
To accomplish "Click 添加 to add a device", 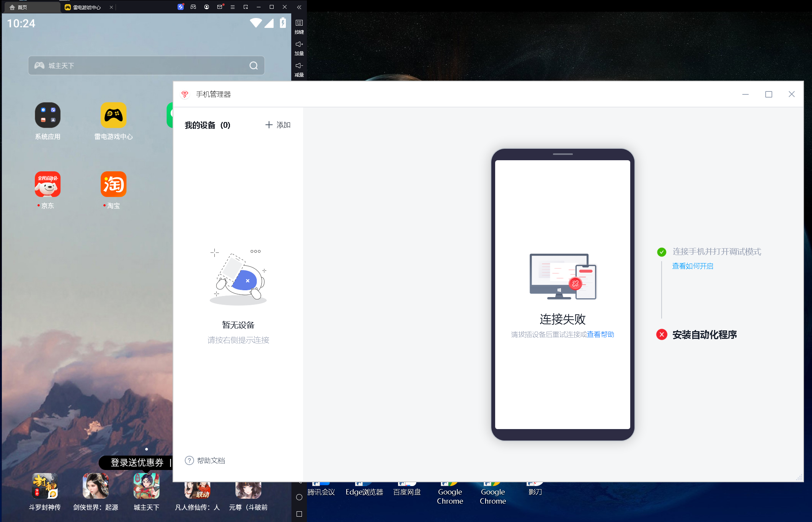I will (278, 125).
